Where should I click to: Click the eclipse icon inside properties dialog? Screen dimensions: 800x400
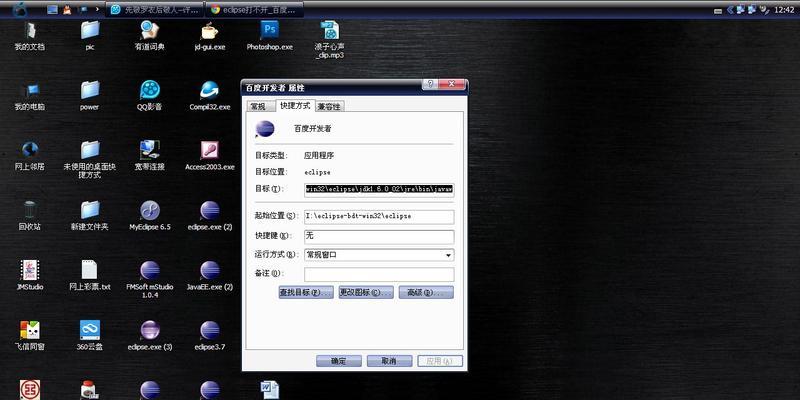(265, 129)
